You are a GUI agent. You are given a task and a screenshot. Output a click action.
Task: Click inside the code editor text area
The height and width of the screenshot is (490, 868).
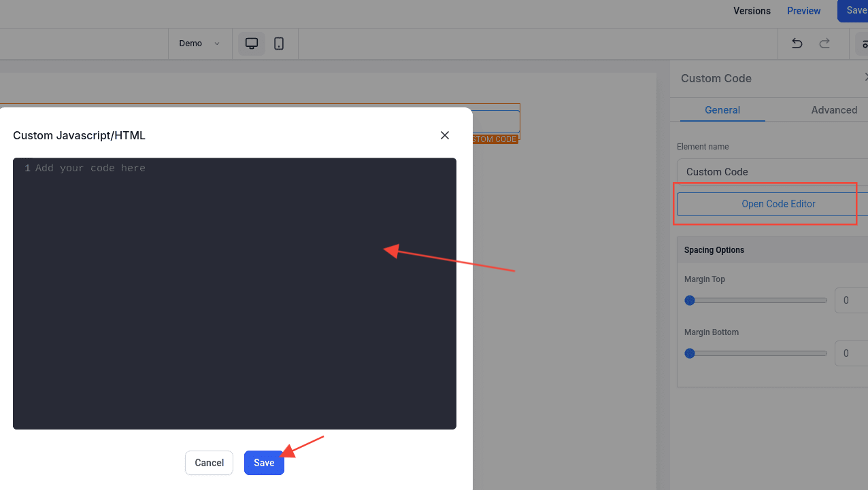pyautogui.click(x=235, y=292)
